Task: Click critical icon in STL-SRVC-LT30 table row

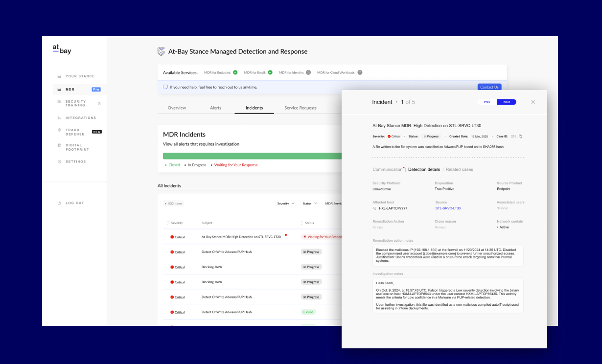Action: click(x=172, y=237)
